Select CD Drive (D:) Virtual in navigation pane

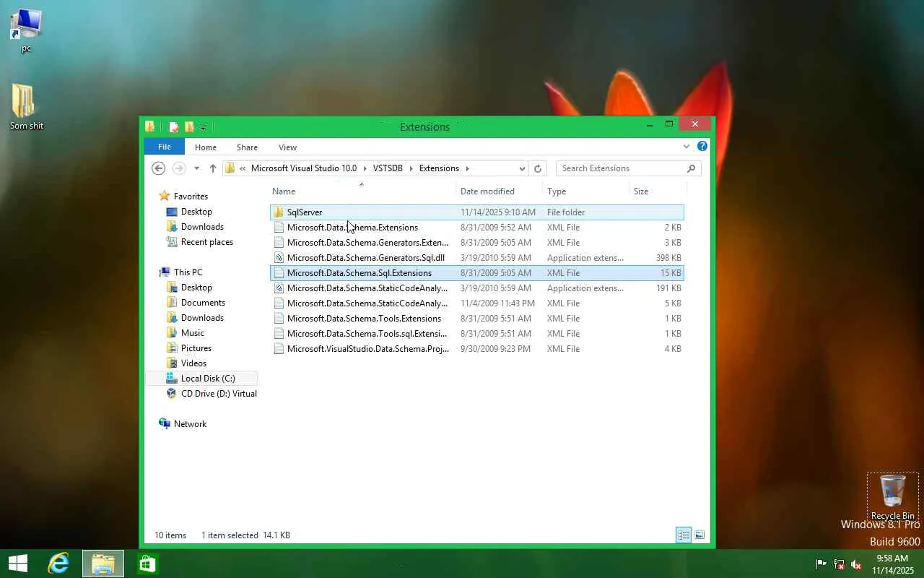point(219,394)
